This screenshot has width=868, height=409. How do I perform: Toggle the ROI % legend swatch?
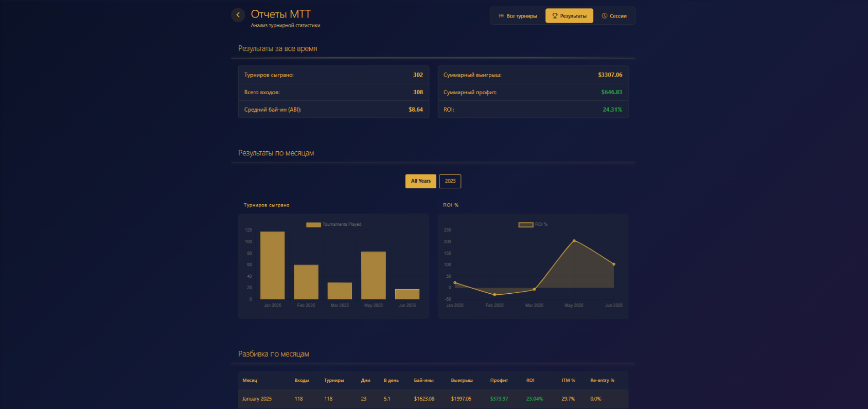coord(526,225)
